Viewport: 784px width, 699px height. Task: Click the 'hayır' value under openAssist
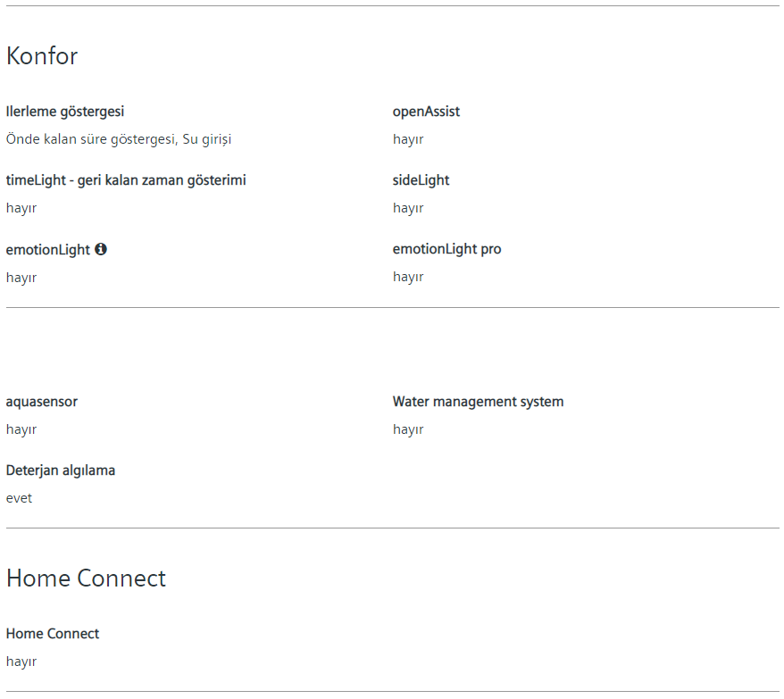pyautogui.click(x=408, y=139)
